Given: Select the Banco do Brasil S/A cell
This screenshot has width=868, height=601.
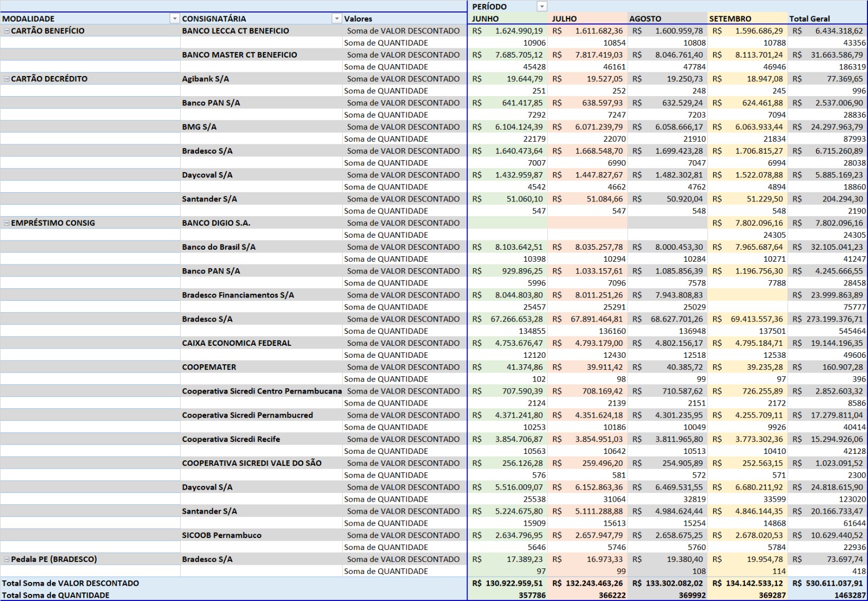Looking at the screenshot, I should 219,247.
